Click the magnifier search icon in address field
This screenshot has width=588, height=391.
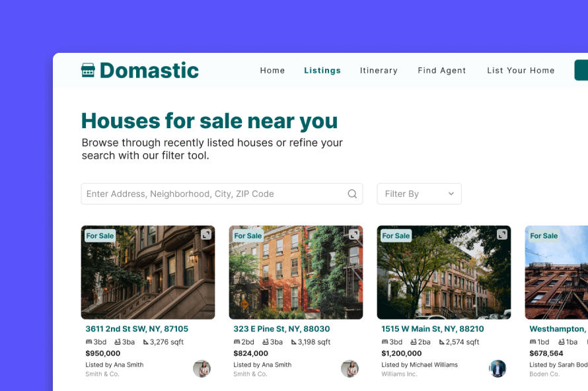[352, 194]
